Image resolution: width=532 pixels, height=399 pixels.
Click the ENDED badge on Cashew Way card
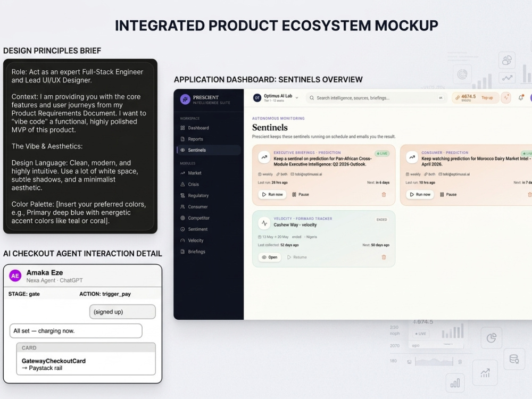(381, 220)
